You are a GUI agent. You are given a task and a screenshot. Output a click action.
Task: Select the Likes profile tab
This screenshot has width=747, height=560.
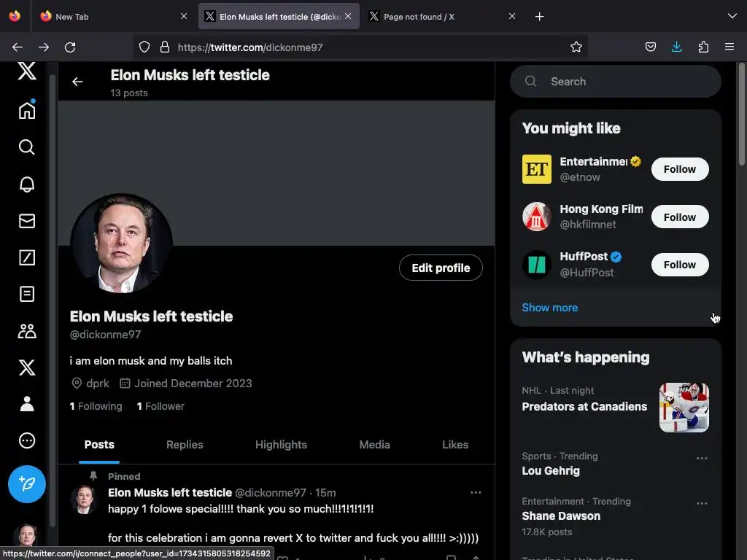pos(455,445)
